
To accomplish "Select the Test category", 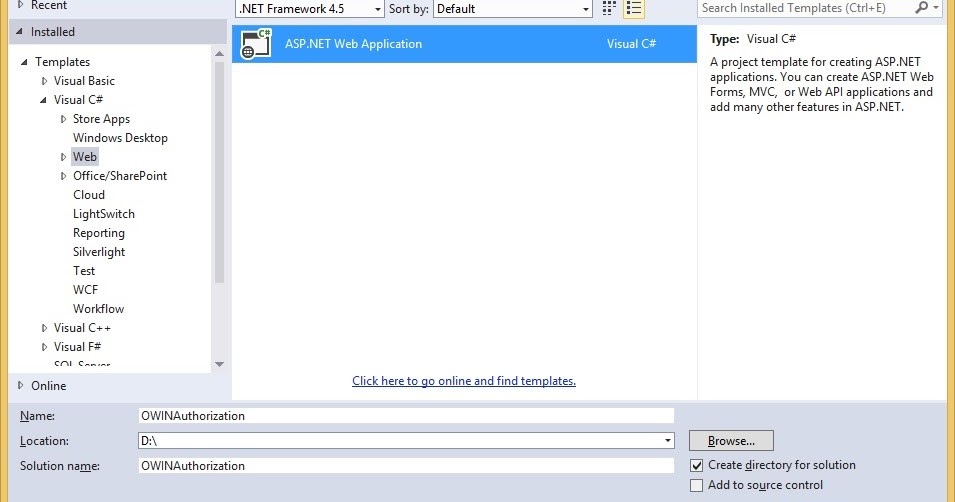I will click(x=84, y=270).
